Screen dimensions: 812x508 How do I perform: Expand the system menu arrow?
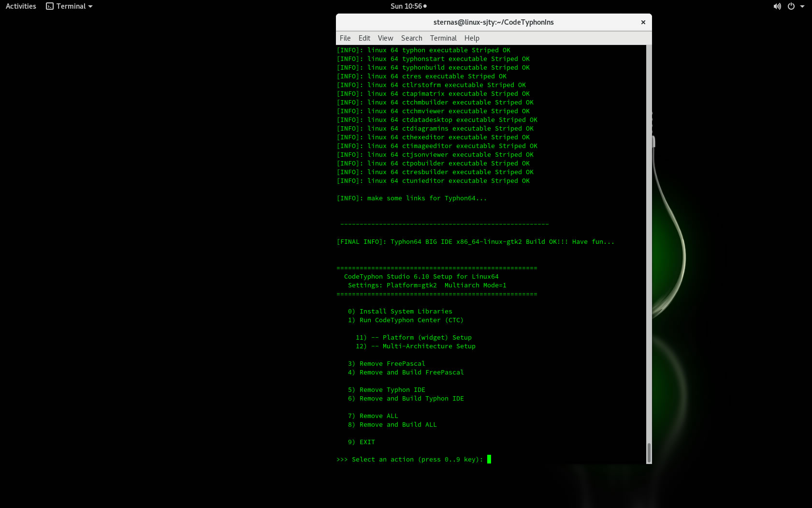pyautogui.click(x=802, y=6)
